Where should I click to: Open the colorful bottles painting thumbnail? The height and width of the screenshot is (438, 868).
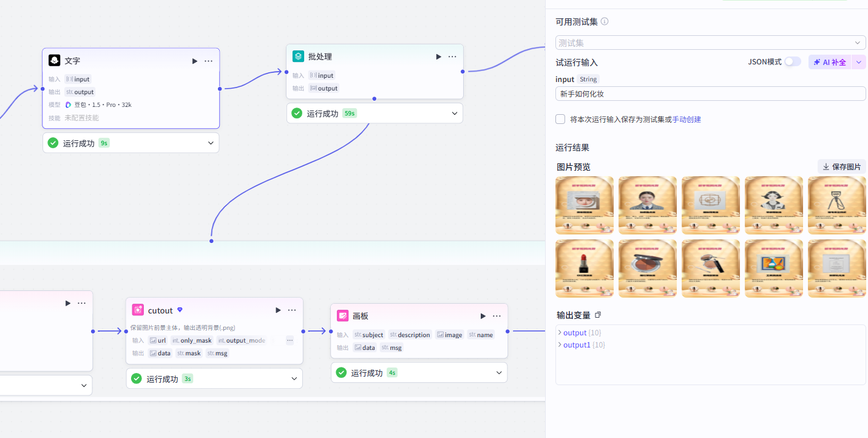774,269
